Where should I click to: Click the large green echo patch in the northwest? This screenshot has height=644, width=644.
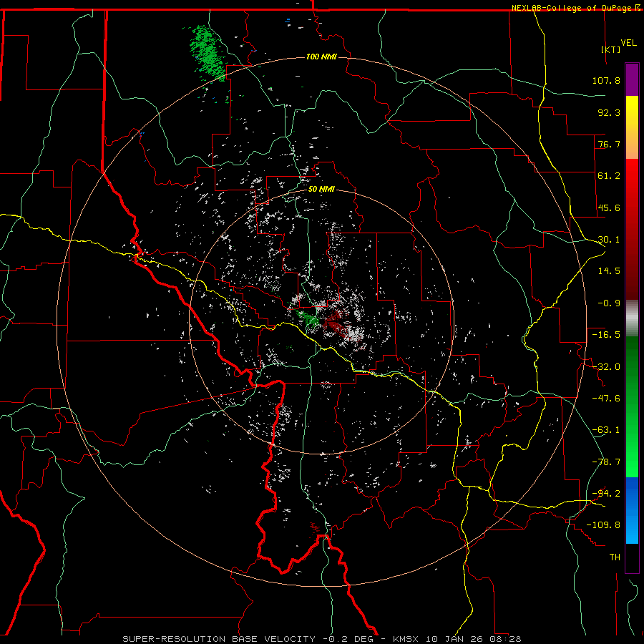[x=208, y=52]
